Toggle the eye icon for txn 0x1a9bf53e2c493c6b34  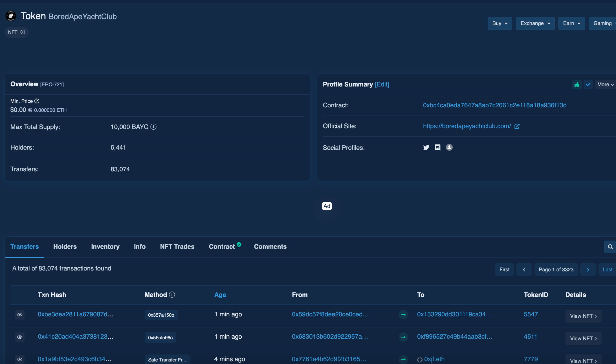point(20,359)
